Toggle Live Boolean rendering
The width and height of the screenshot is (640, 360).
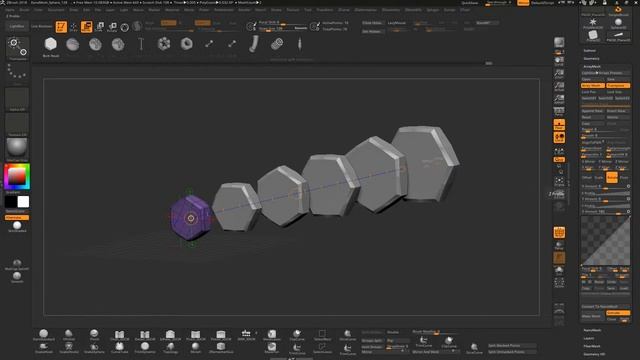coord(42,26)
